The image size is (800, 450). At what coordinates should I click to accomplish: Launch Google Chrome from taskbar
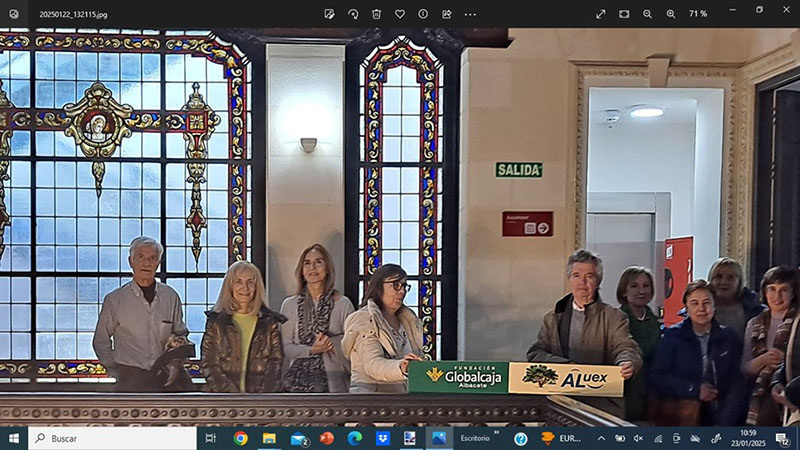pos(240,438)
